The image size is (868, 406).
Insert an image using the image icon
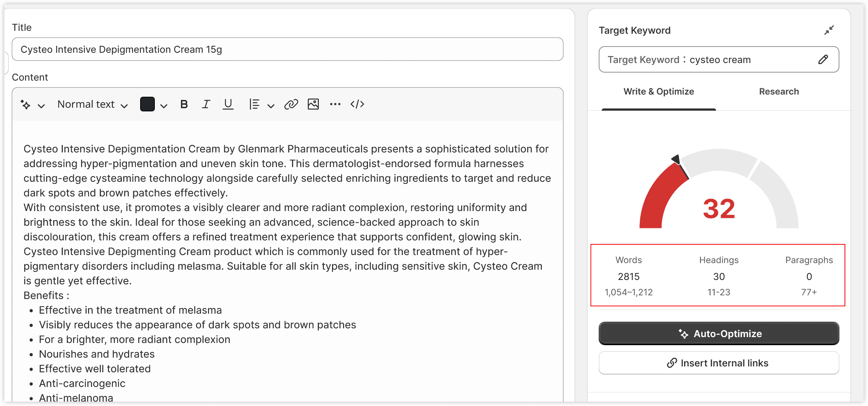(313, 104)
